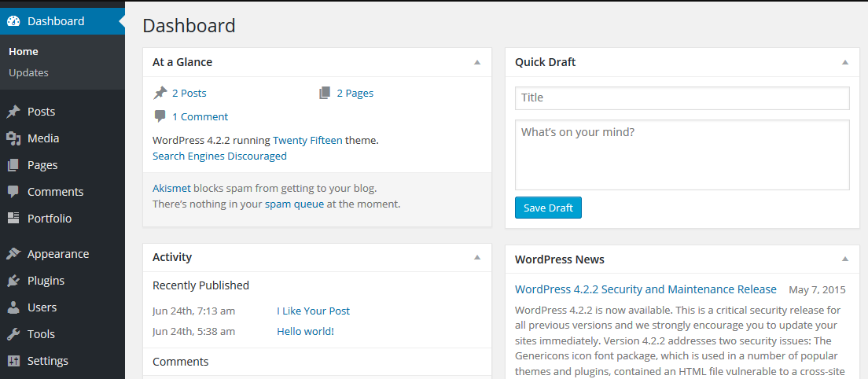This screenshot has width=868, height=379.
Task: Click the Jun 24th, 5:38 am timestamp
Action: coord(193,331)
